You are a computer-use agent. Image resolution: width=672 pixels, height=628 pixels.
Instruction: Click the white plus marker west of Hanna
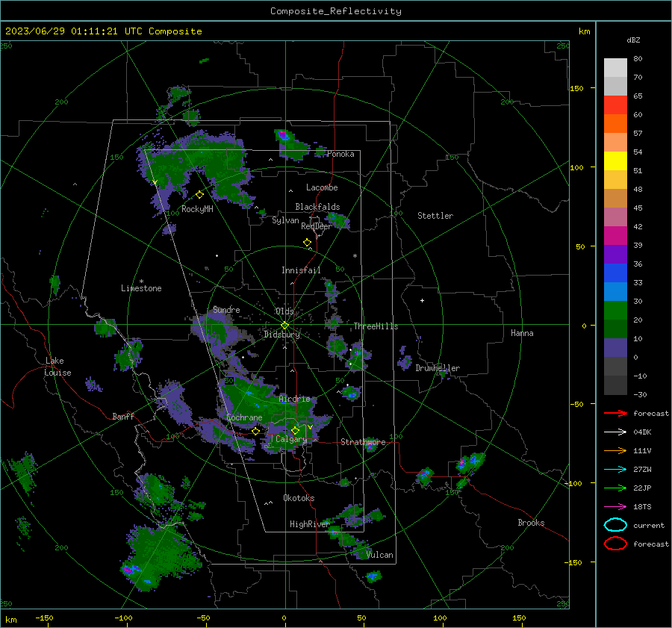[x=422, y=300]
